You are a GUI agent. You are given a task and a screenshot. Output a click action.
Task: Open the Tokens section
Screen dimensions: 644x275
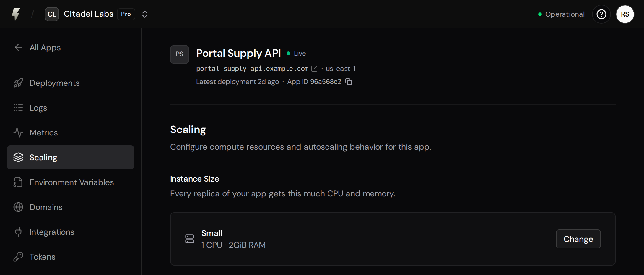tap(71, 257)
